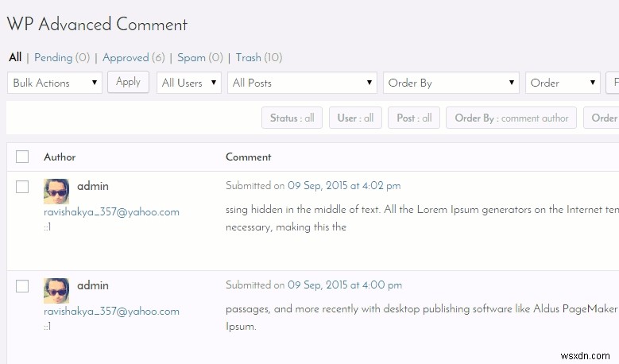The image size is (619, 364).
Task: Click the Order By : comment author tag
Action: coord(511,118)
